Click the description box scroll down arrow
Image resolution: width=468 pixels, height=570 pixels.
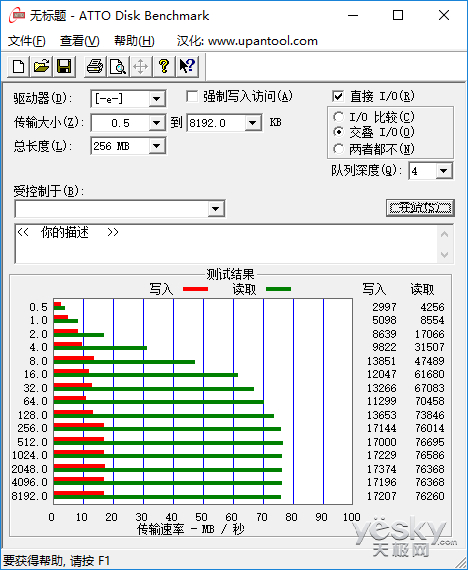[444, 254]
